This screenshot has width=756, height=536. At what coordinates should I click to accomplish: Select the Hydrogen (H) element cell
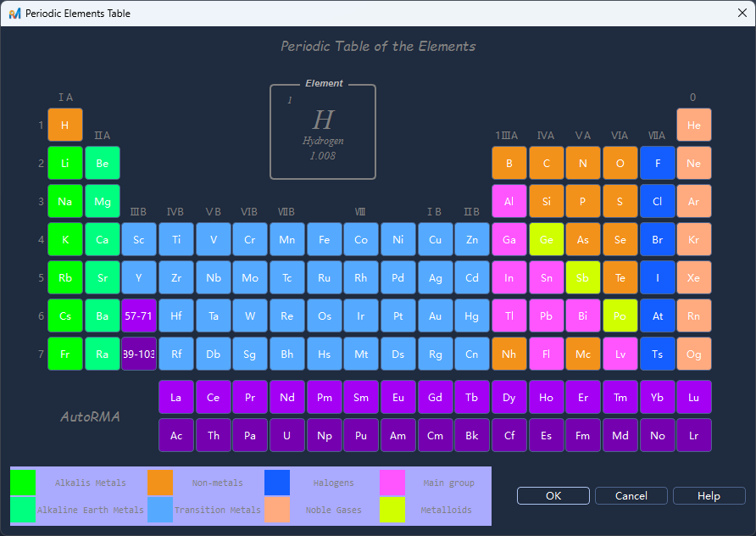click(65, 125)
